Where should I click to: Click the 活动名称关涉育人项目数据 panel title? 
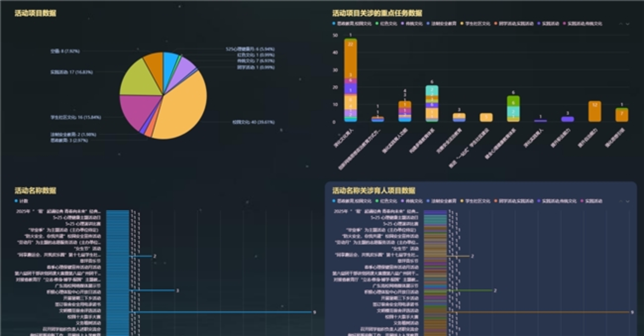[374, 191]
